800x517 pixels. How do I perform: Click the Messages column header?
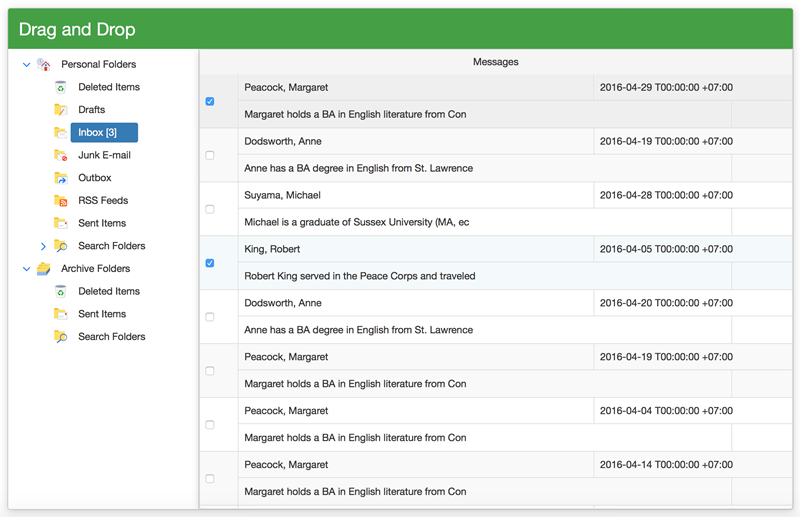tap(495, 62)
